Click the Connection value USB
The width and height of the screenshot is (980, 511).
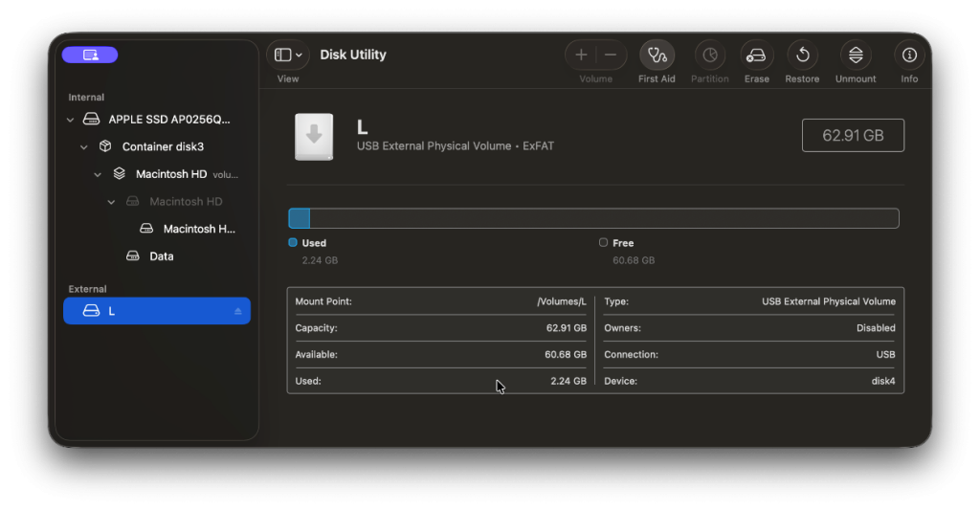[885, 354]
